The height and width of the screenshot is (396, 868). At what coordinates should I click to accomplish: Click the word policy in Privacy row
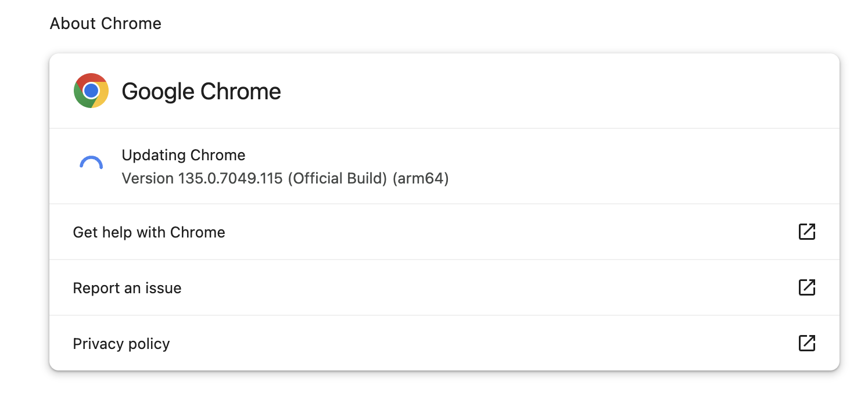pyautogui.click(x=149, y=344)
